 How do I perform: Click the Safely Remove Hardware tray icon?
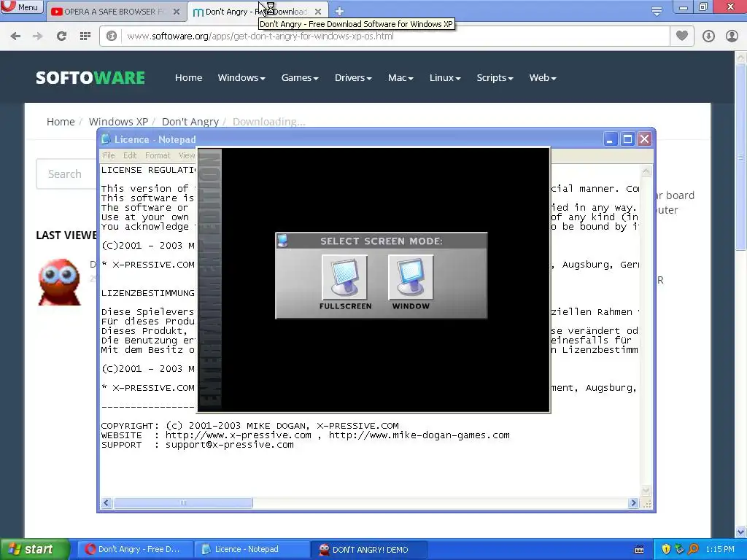[679, 549]
